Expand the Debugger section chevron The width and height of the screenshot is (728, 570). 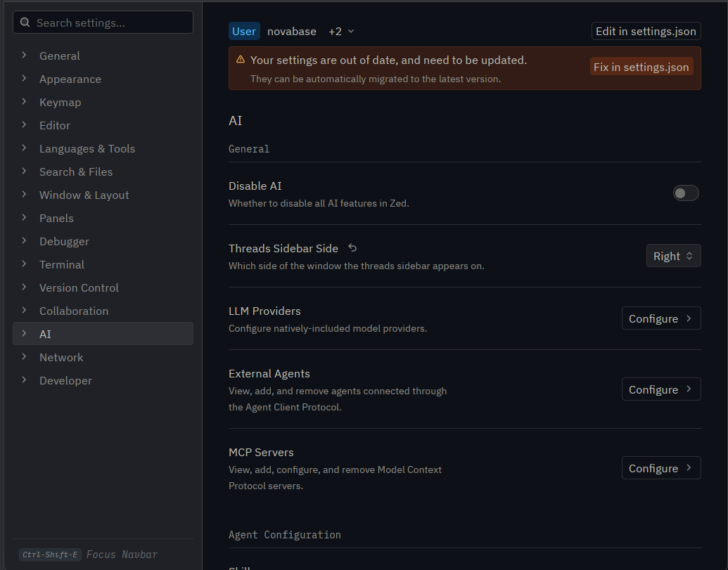(x=24, y=240)
